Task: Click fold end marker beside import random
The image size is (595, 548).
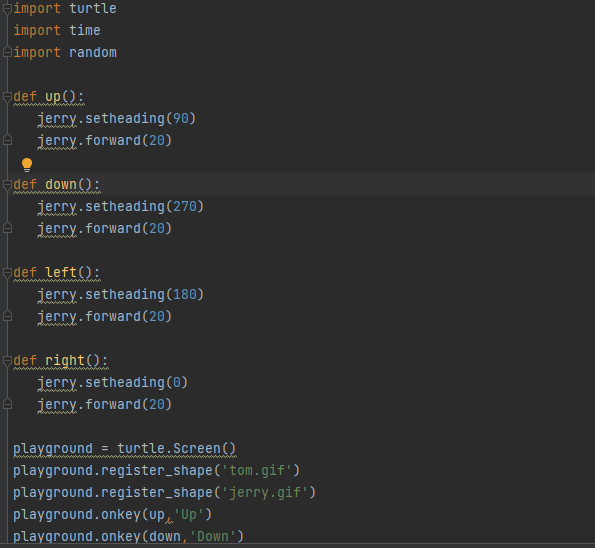Action: click(x=7, y=52)
